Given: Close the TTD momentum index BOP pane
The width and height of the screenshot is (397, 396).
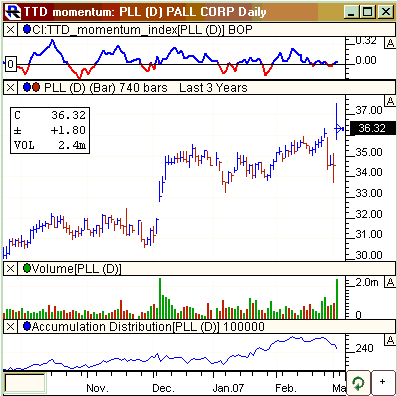Looking at the screenshot, I should point(10,30).
